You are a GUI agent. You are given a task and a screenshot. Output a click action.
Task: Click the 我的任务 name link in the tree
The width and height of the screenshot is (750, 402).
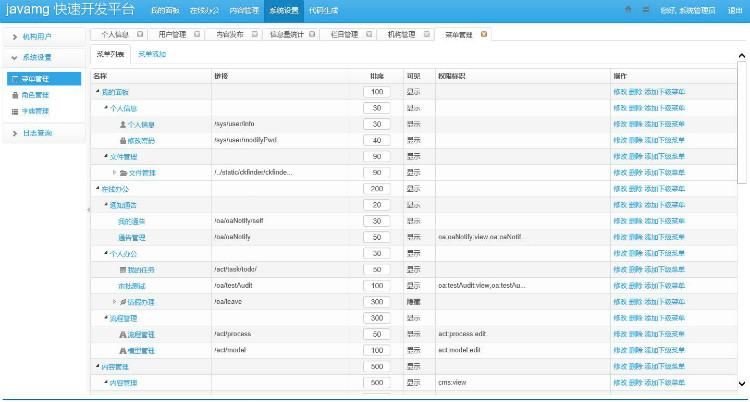coord(141,270)
